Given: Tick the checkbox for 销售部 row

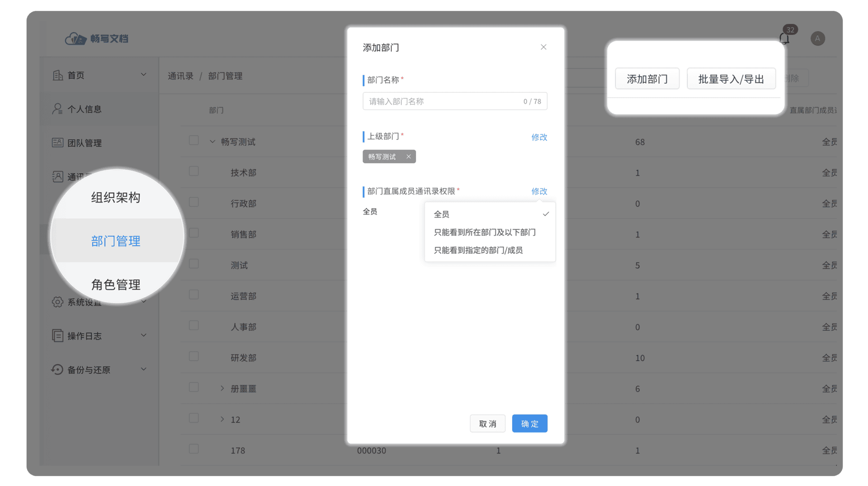Looking at the screenshot, I should point(194,233).
